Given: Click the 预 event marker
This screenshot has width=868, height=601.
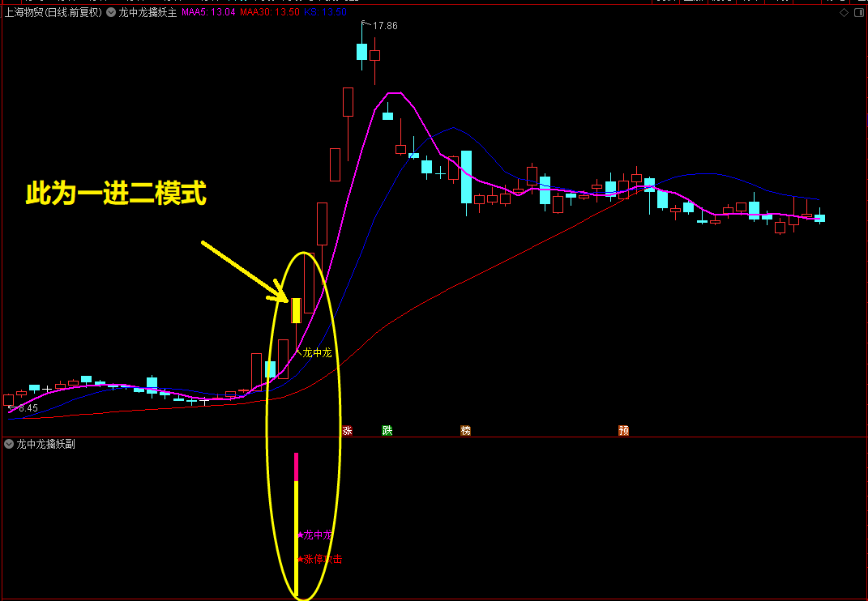Looking at the screenshot, I should click(x=624, y=431).
